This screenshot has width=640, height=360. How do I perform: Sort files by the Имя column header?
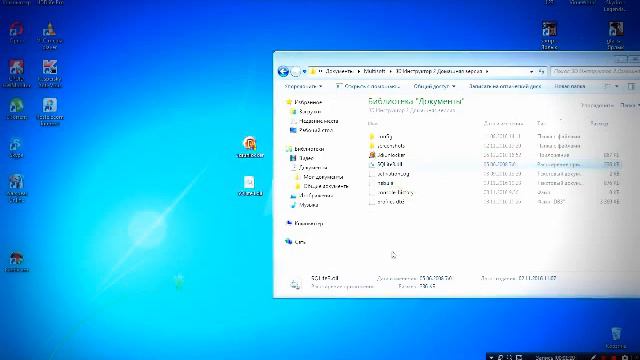coord(373,123)
